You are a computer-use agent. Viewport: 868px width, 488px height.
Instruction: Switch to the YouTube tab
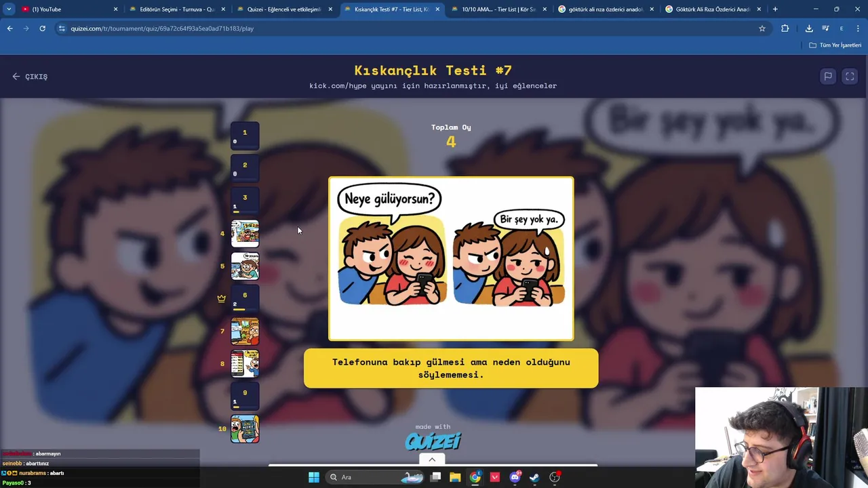68,9
